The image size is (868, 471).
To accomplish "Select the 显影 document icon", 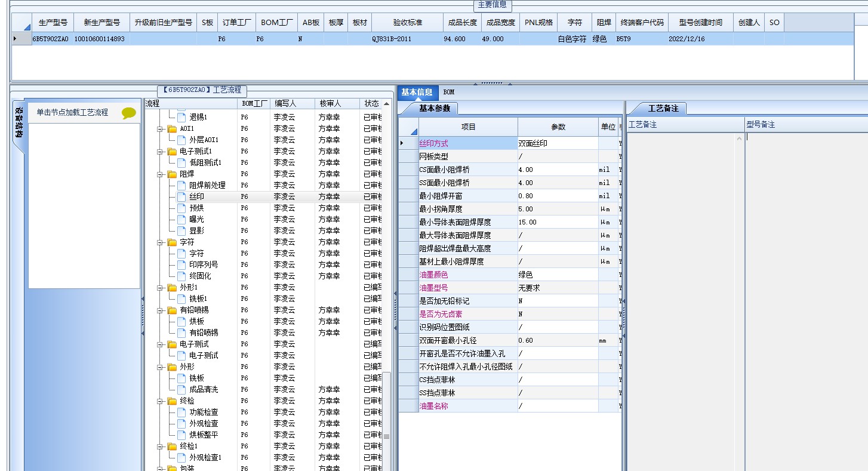I will point(181,230).
